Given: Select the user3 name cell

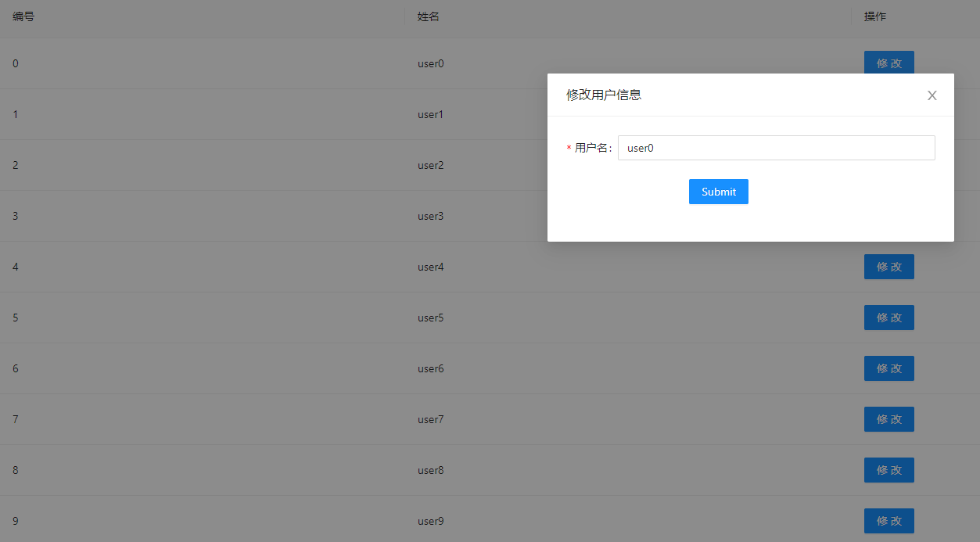Looking at the screenshot, I should click(430, 216).
